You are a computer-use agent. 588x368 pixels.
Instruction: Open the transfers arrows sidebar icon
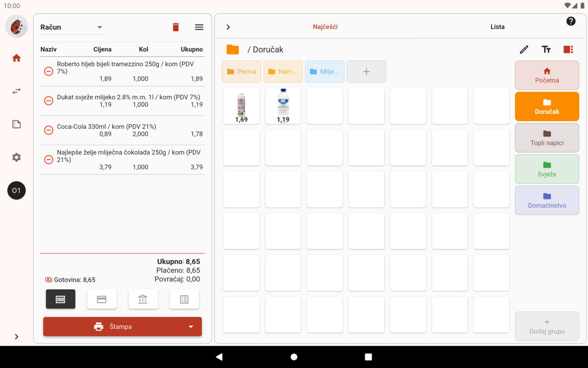tap(17, 91)
